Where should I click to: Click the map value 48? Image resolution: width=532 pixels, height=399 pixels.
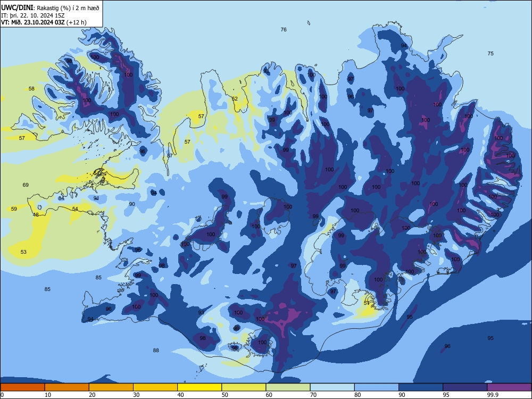(x=36, y=214)
